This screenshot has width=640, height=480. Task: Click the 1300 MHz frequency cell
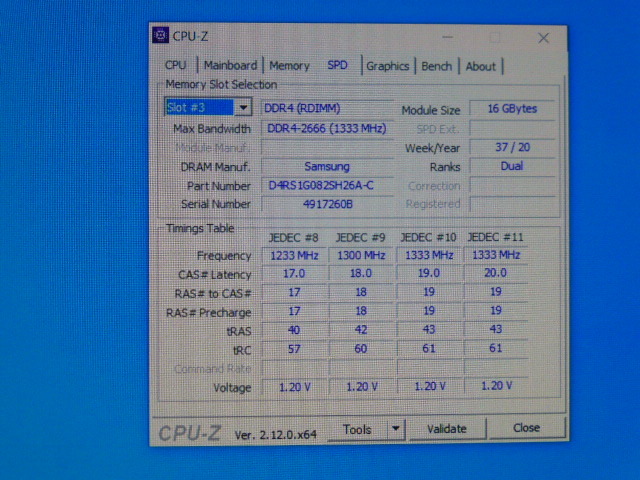point(361,256)
